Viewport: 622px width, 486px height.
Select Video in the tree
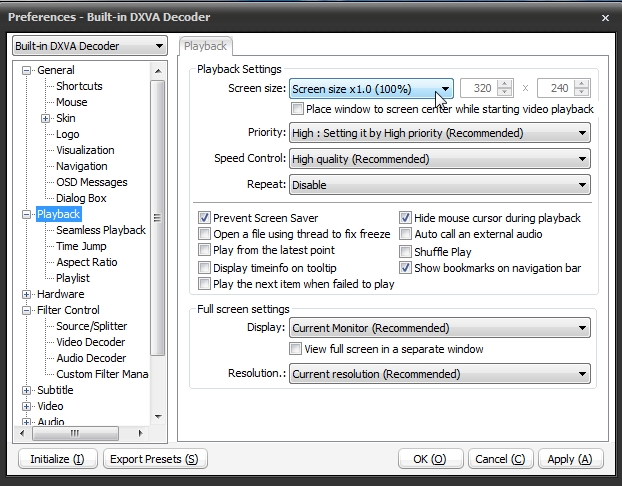click(50, 406)
